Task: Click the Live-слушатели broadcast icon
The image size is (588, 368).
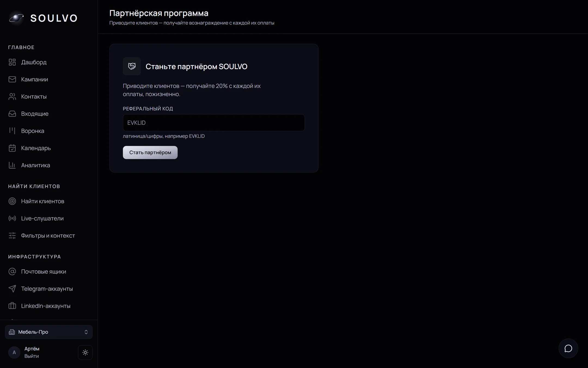Action: coord(12,218)
